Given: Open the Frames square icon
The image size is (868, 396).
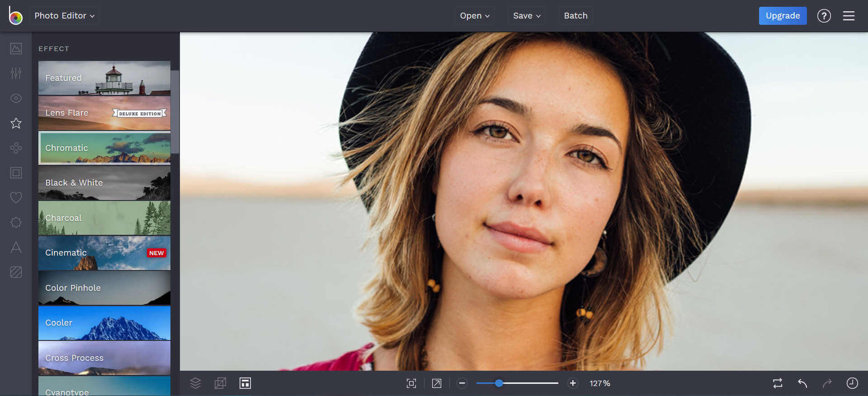Looking at the screenshot, I should (x=16, y=172).
